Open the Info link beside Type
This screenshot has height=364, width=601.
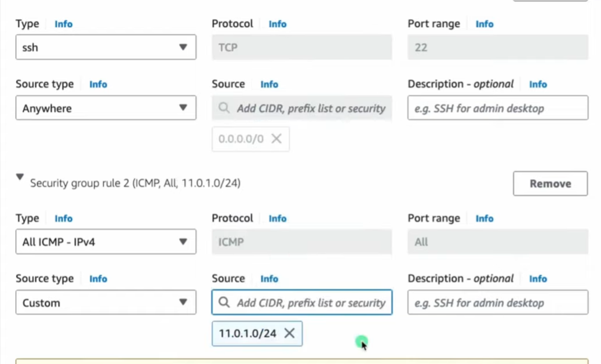(x=63, y=24)
